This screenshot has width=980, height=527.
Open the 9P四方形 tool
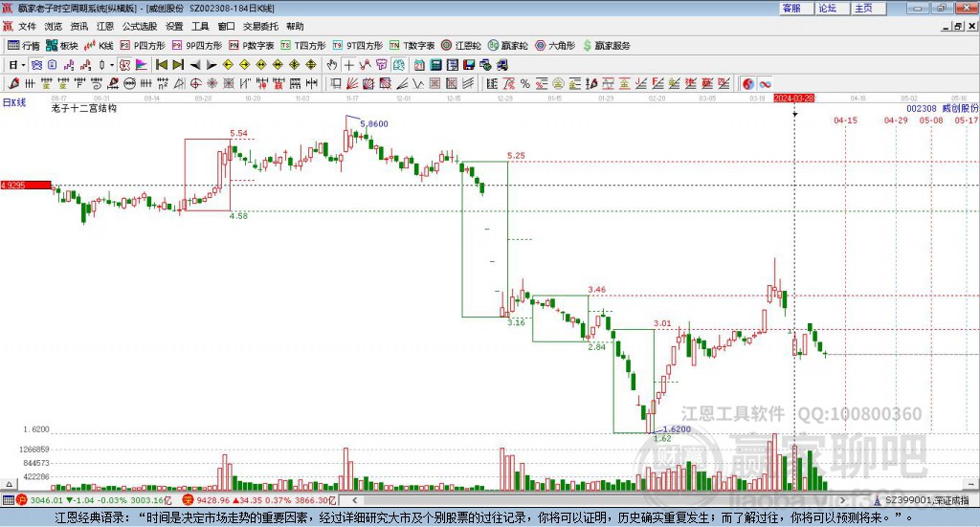point(197,46)
